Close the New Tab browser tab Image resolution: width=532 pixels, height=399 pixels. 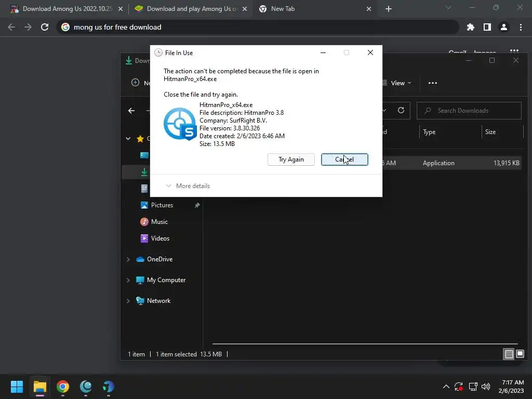click(x=369, y=9)
